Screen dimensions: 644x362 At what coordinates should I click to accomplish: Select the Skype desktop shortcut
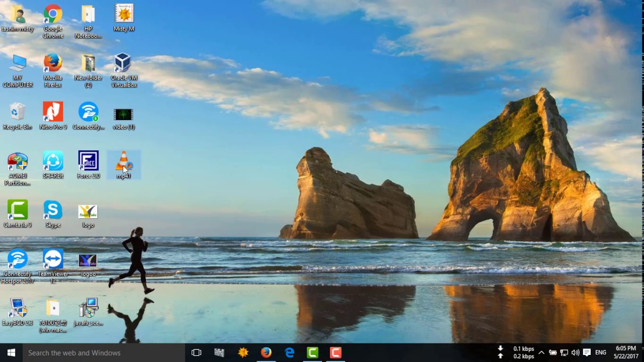pyautogui.click(x=53, y=214)
